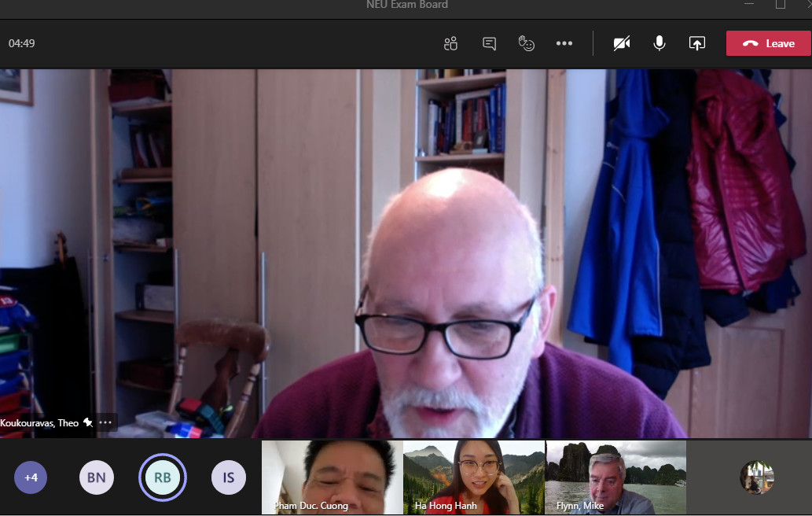This screenshot has width=812, height=516.
Task: Mute the microphone
Action: [x=660, y=43]
